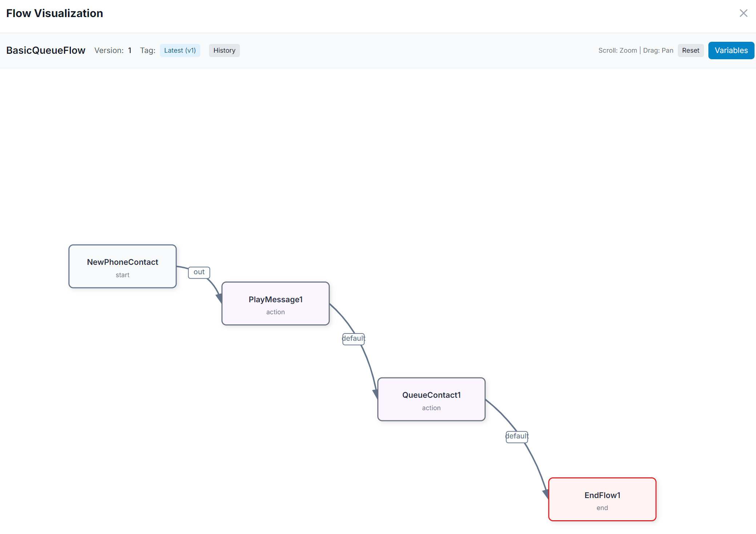Select the PlayMessage1 action node
This screenshot has width=756, height=534.
click(x=275, y=303)
